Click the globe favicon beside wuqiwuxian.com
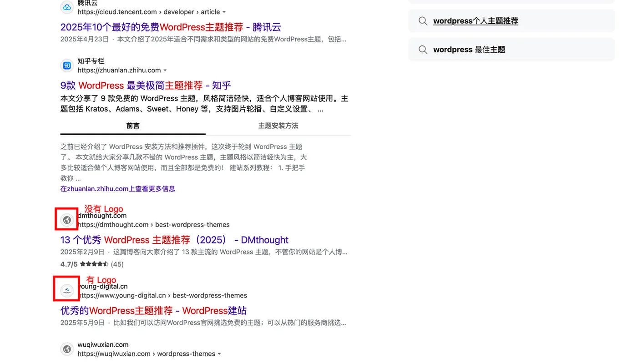The width and height of the screenshot is (637, 364). pos(67,349)
